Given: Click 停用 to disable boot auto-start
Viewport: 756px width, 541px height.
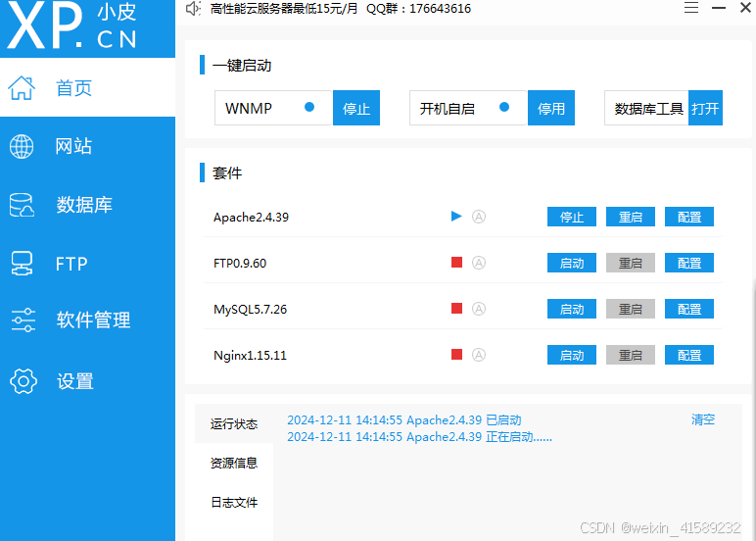Looking at the screenshot, I should pyautogui.click(x=551, y=108).
